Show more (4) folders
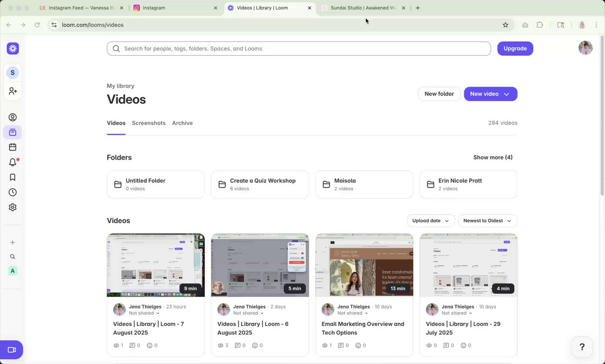 [x=493, y=157]
